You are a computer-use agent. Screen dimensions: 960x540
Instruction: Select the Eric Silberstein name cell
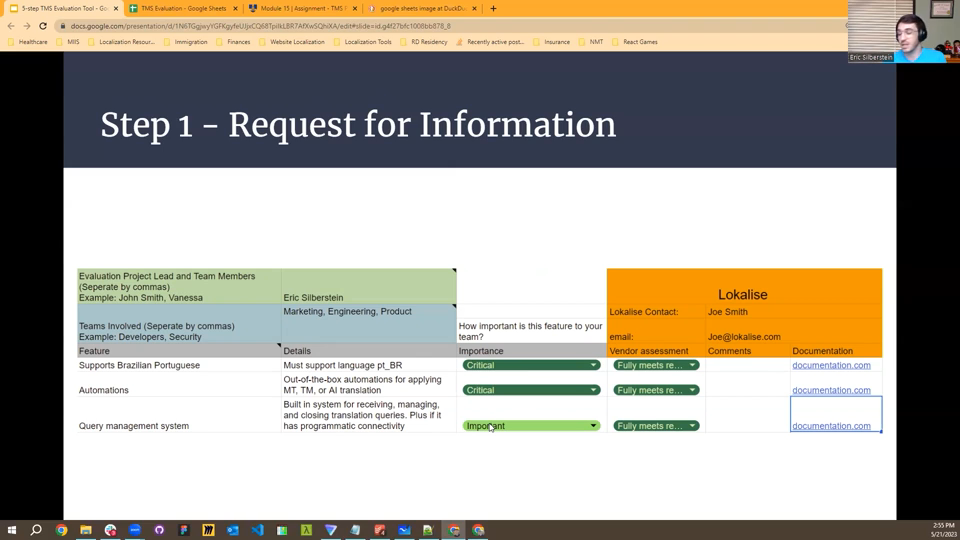tap(369, 286)
